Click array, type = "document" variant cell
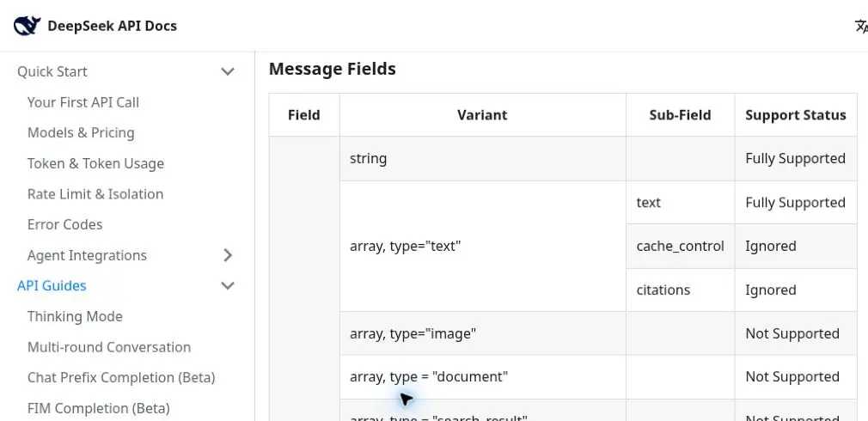Screen dimensions: 868x421 (483, 376)
